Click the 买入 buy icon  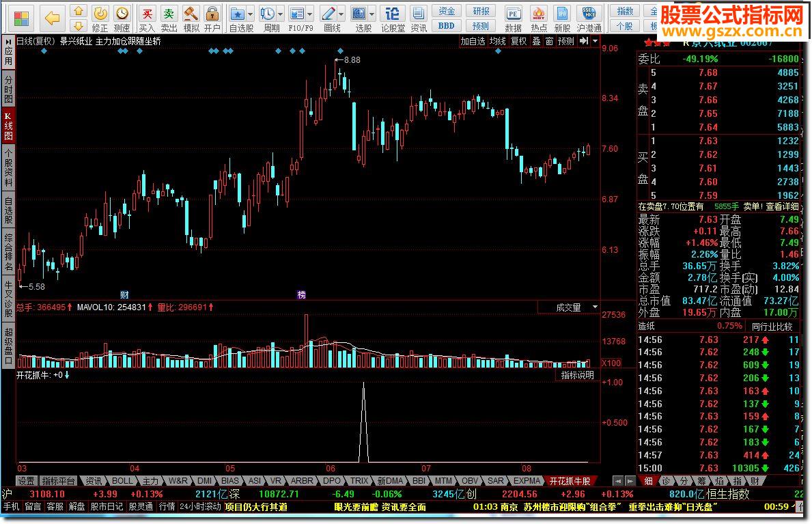[147, 18]
